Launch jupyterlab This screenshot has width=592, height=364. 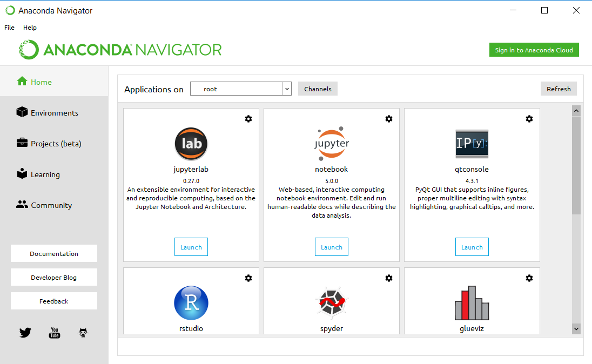pyautogui.click(x=191, y=247)
